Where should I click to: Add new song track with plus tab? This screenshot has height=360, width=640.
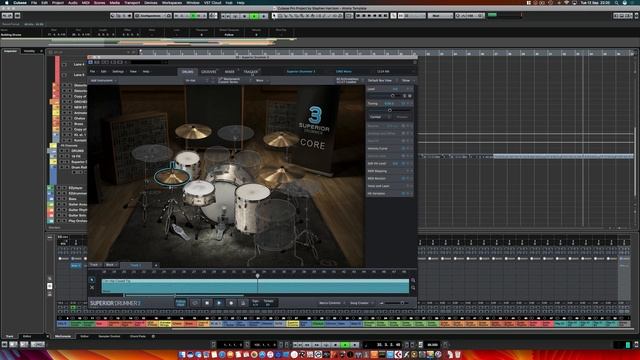[156, 265]
